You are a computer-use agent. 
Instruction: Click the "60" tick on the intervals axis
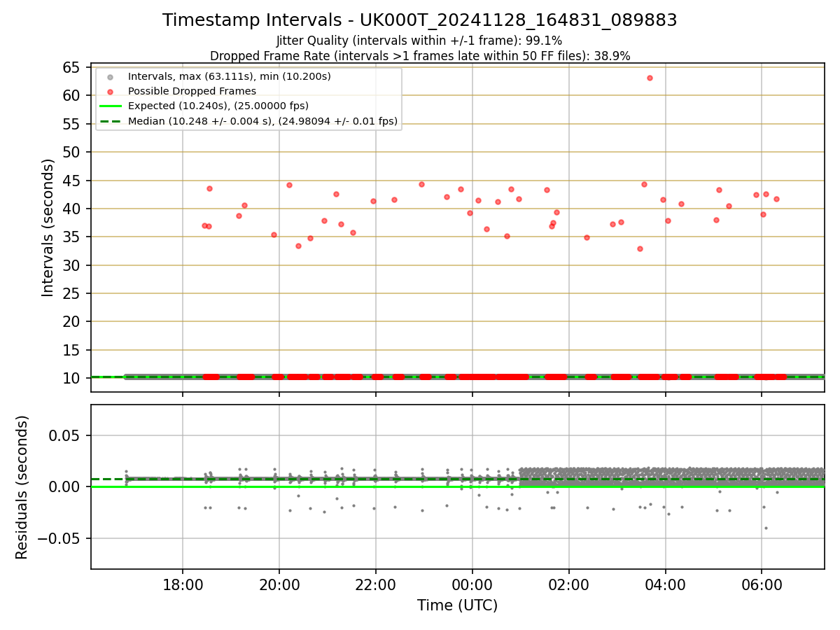[72, 96]
